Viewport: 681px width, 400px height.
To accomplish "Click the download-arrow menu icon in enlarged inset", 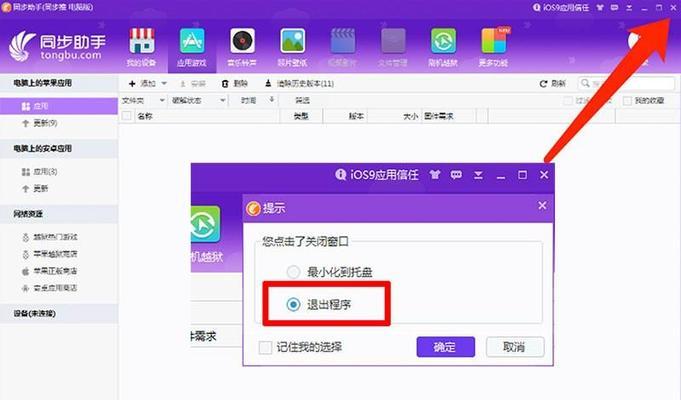I will click(478, 175).
